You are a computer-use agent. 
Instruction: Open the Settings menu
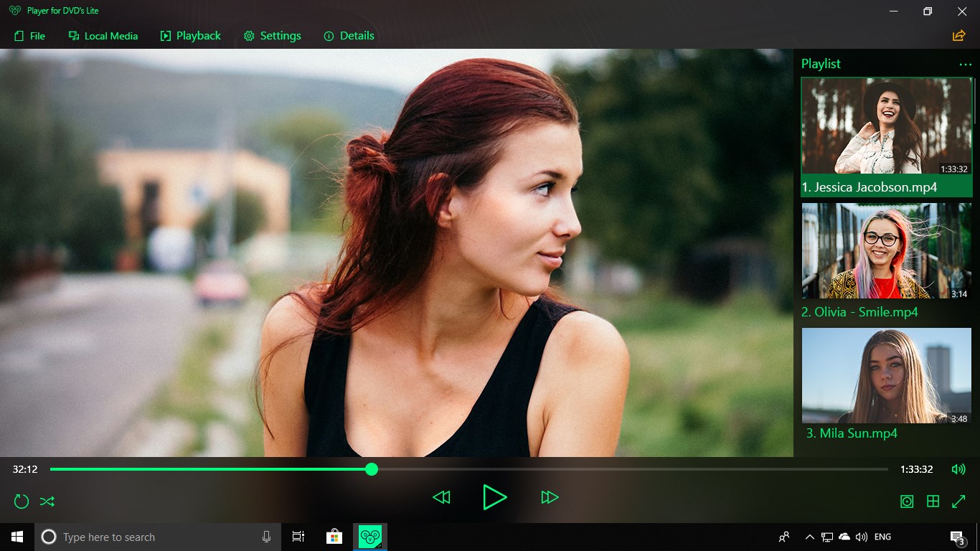pos(272,35)
